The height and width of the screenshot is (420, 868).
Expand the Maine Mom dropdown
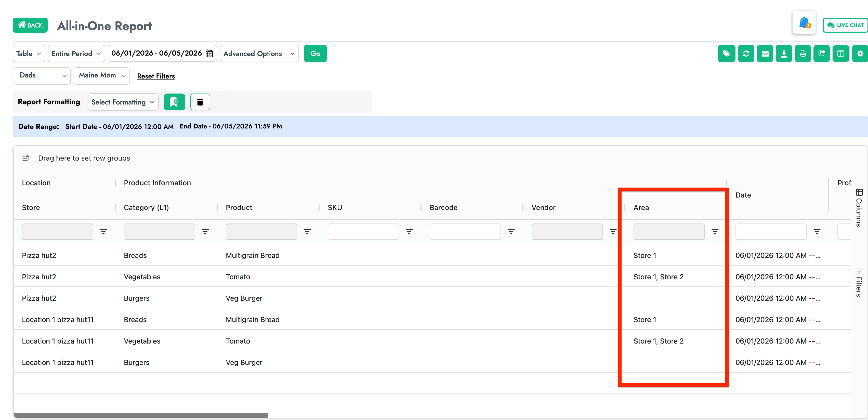[101, 75]
